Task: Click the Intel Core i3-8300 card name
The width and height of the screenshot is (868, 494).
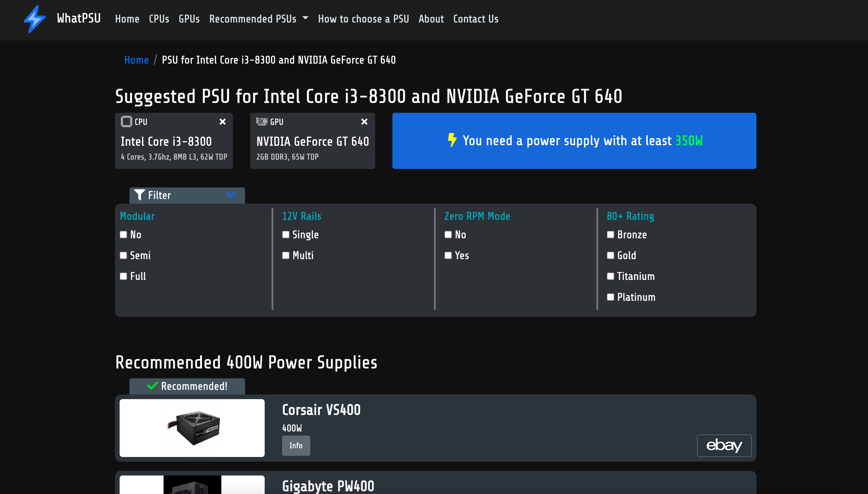Action: [166, 141]
